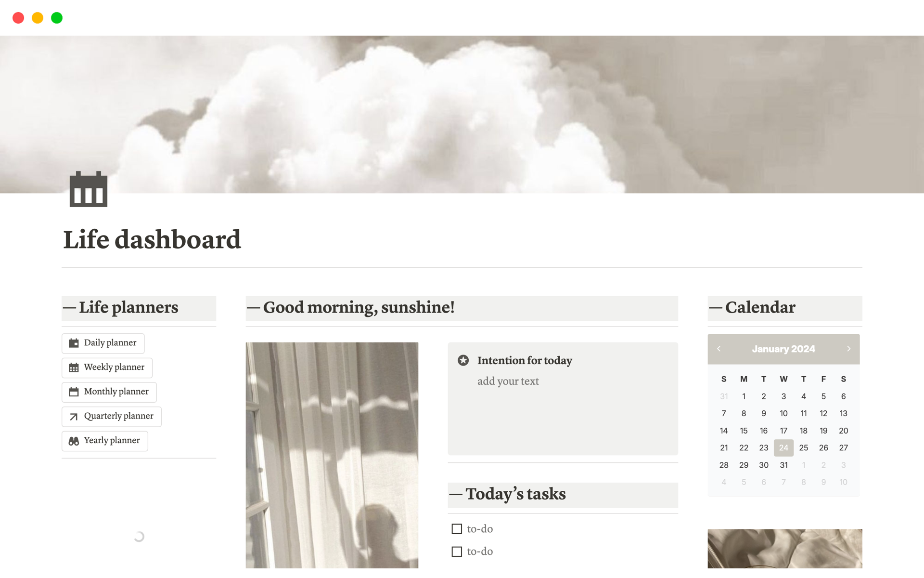
Task: Select January 2024 month label
Action: [784, 348]
